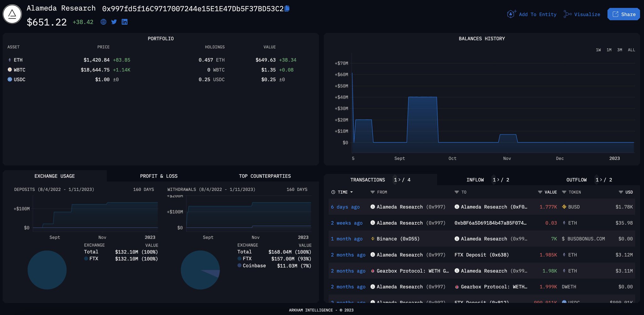Click the Visualize button

(x=582, y=14)
